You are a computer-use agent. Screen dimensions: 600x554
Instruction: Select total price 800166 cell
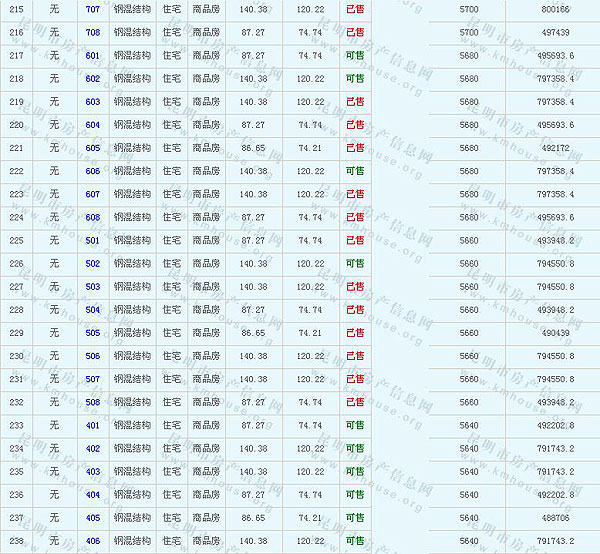pos(555,9)
